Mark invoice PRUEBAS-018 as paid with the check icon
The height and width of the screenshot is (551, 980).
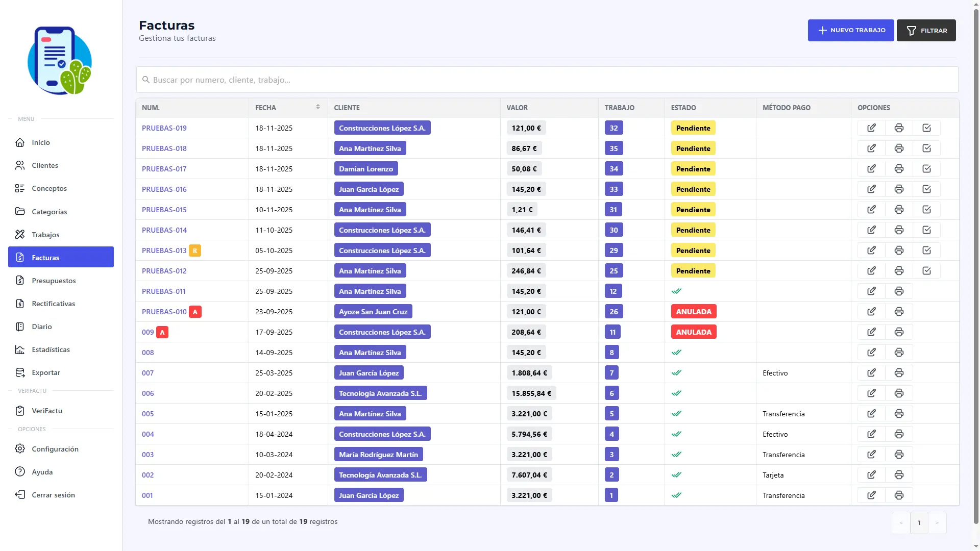926,148
